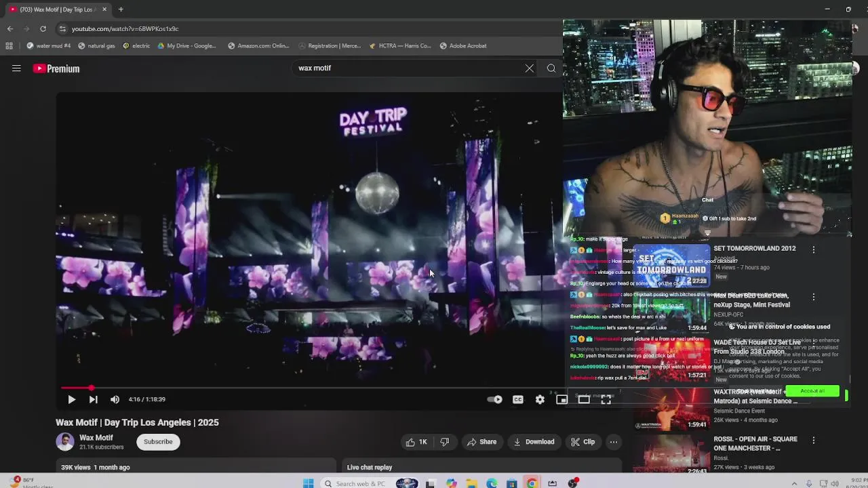Viewport: 868px width, 488px height.
Task: Open the Wax Motif channel name link
Action: [96, 438]
